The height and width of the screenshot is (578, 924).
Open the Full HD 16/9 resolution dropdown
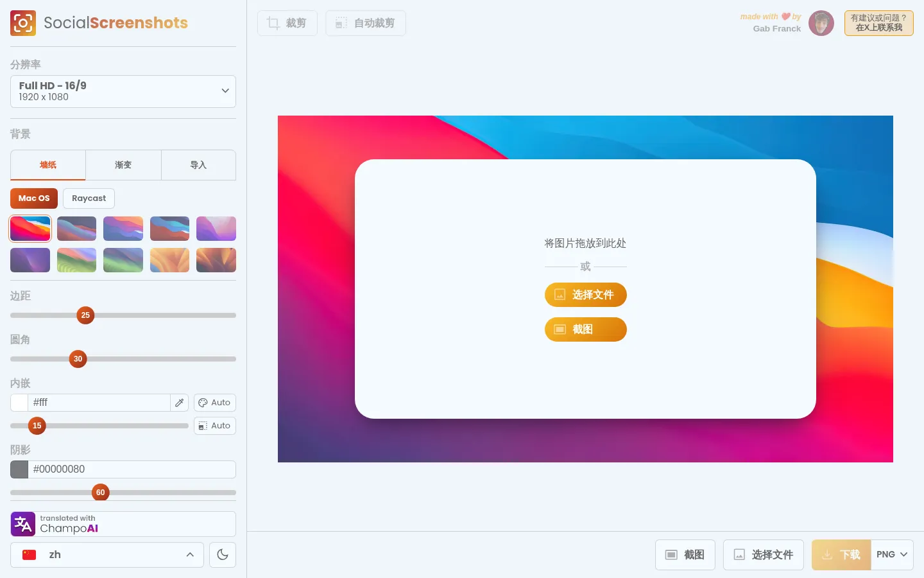coord(123,91)
